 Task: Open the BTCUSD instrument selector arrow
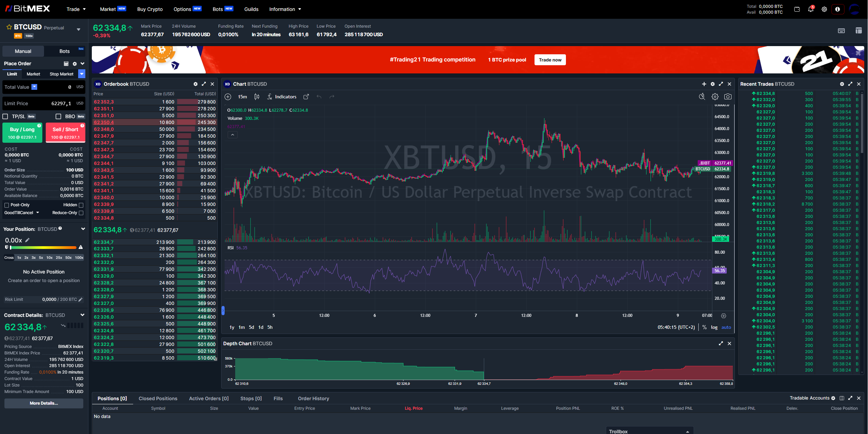[x=79, y=29]
